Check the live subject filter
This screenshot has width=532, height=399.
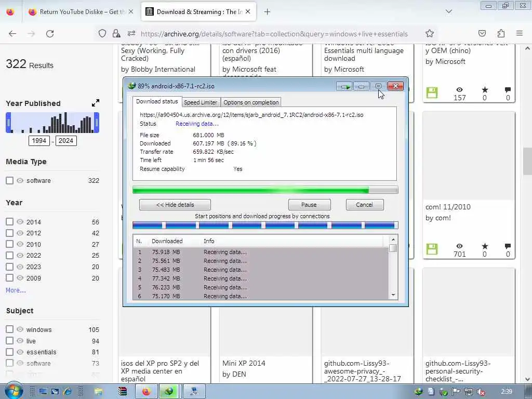pyautogui.click(x=9, y=341)
